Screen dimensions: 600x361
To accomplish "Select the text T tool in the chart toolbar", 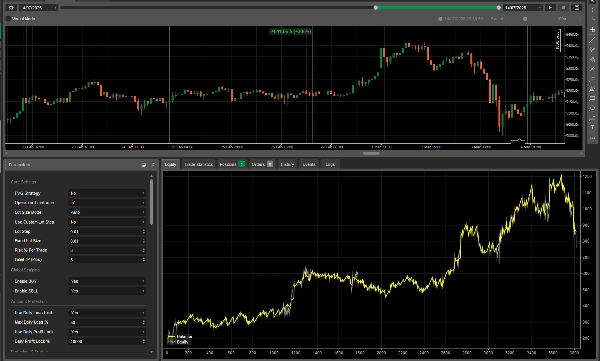I will click(592, 127).
